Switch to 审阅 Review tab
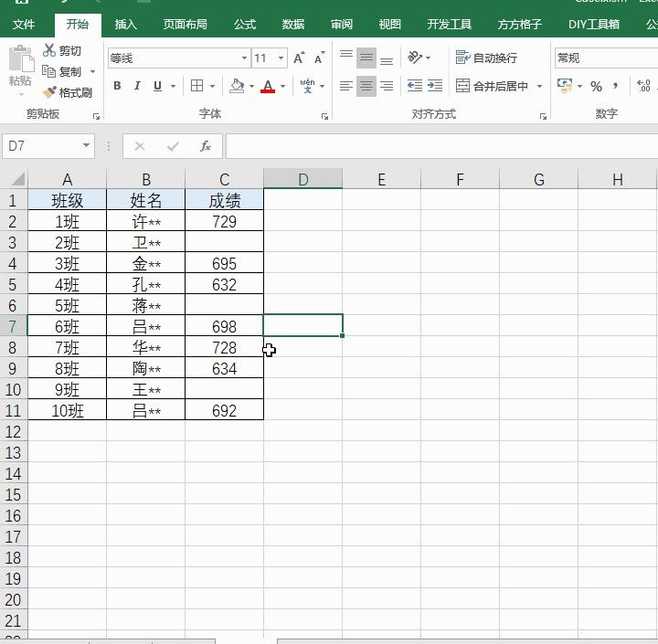The image size is (658, 644). [342, 25]
